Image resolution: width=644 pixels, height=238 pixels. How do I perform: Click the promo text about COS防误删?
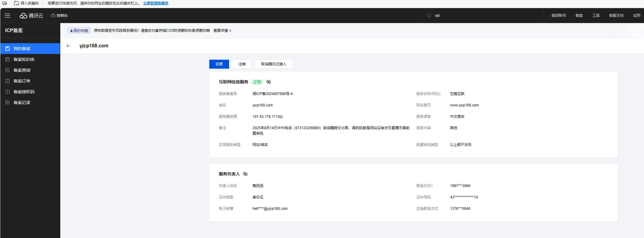(152, 31)
